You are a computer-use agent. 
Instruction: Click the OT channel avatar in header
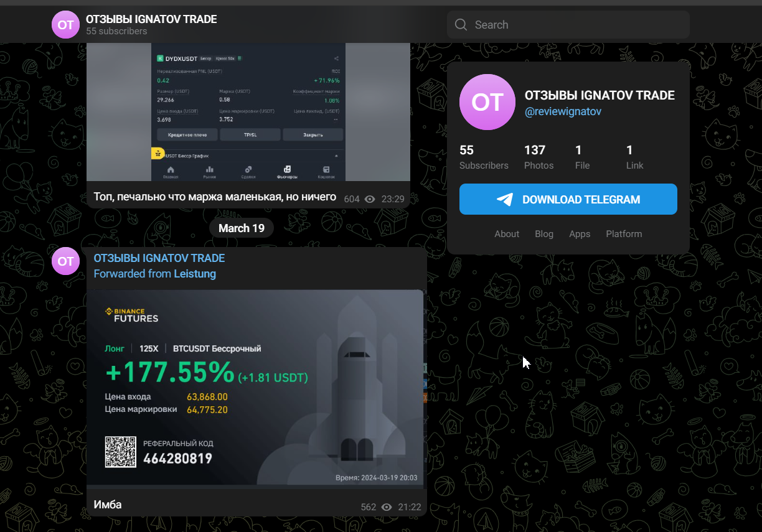(x=65, y=25)
